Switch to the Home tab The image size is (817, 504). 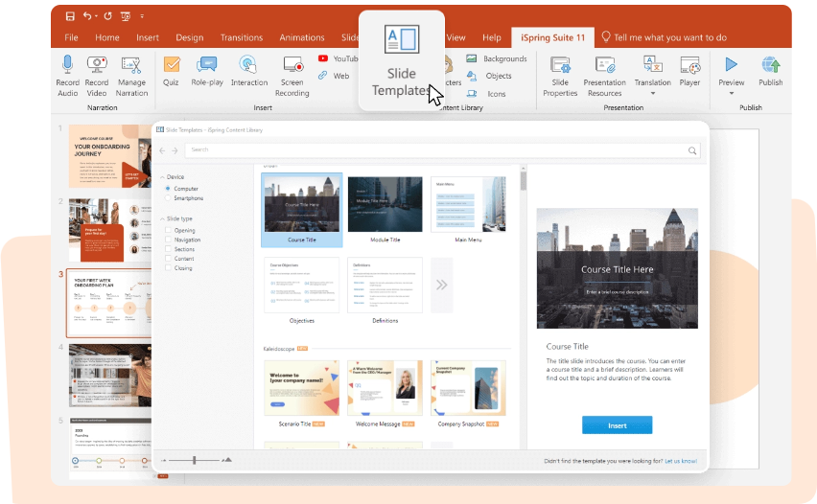pyautogui.click(x=107, y=37)
